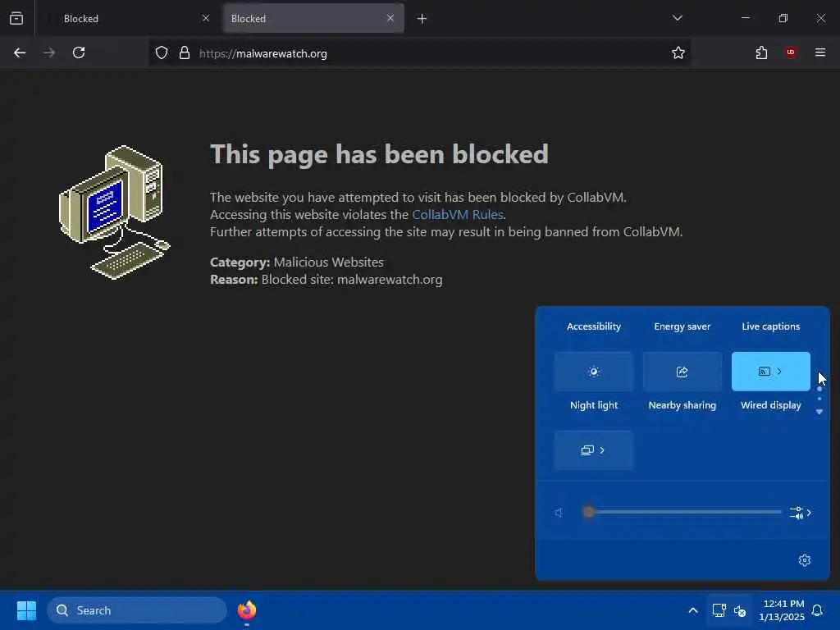This screenshot has width=840, height=630.
Task: Click the retro computer illustration
Action: [x=115, y=212]
